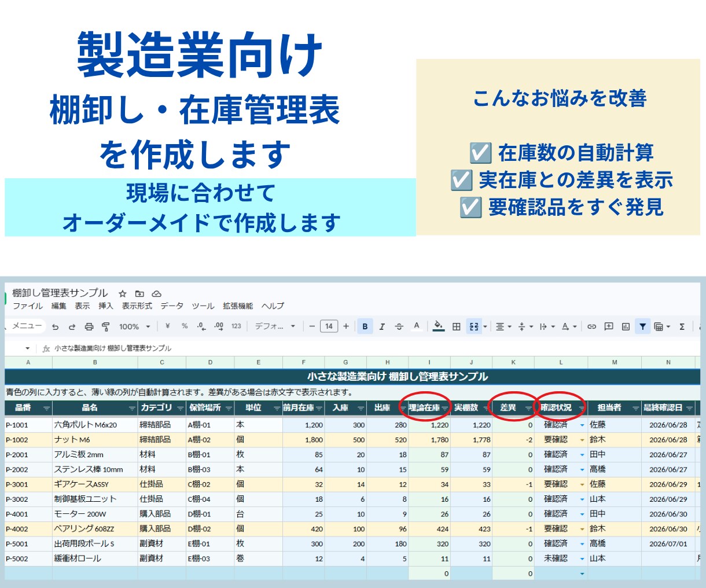Insert a link
The height and width of the screenshot is (588, 706).
pyautogui.click(x=591, y=326)
